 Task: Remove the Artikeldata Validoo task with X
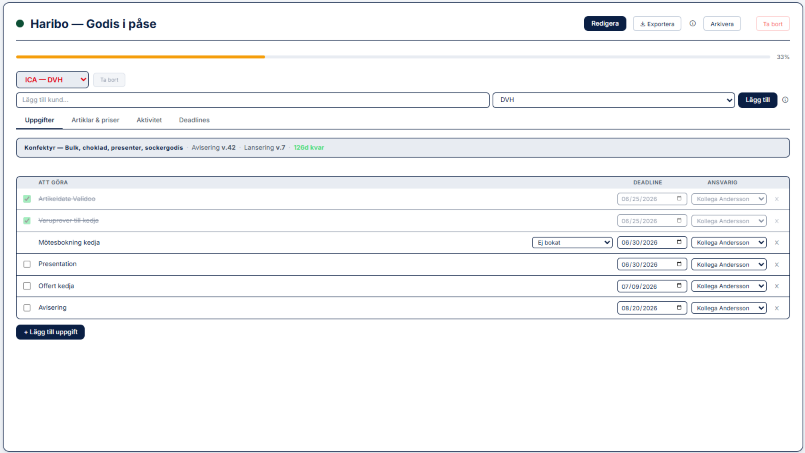tap(777, 199)
